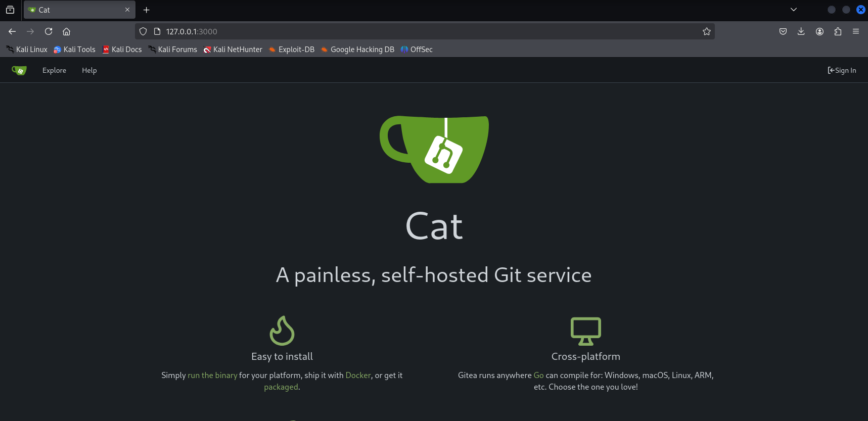Open the extensions puzzle icon
Viewport: 868px width, 421px height.
838,31
